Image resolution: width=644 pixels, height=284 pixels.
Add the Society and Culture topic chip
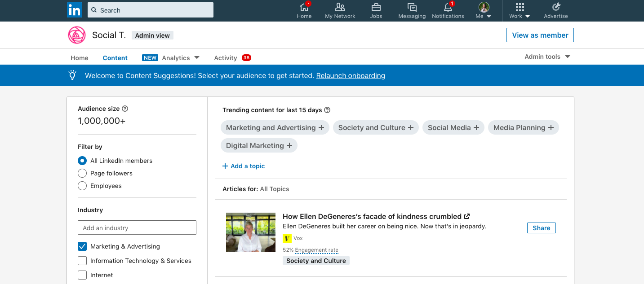coord(376,127)
